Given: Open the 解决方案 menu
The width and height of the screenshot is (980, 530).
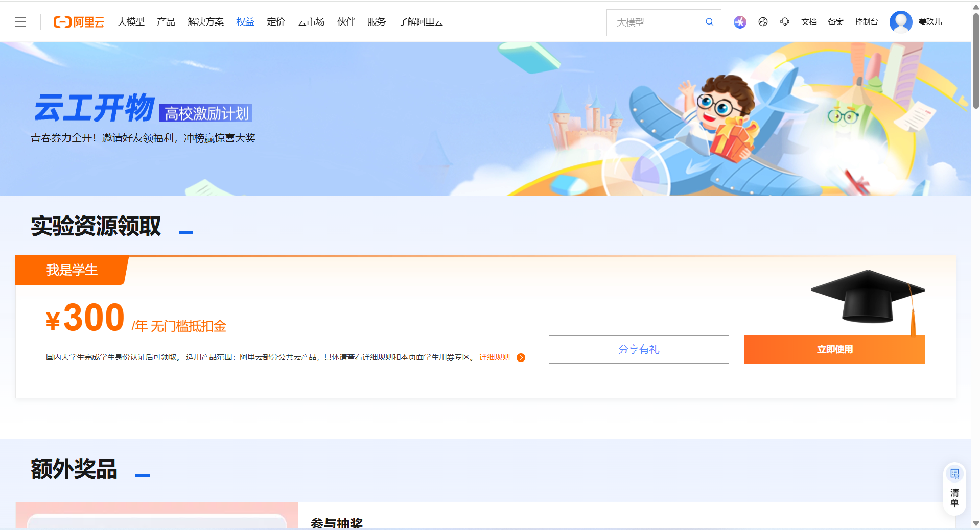Looking at the screenshot, I should coord(206,22).
